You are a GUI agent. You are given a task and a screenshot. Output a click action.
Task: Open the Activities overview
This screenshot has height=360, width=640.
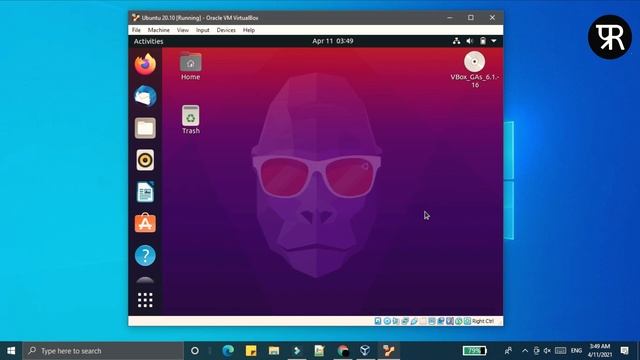[x=149, y=41]
